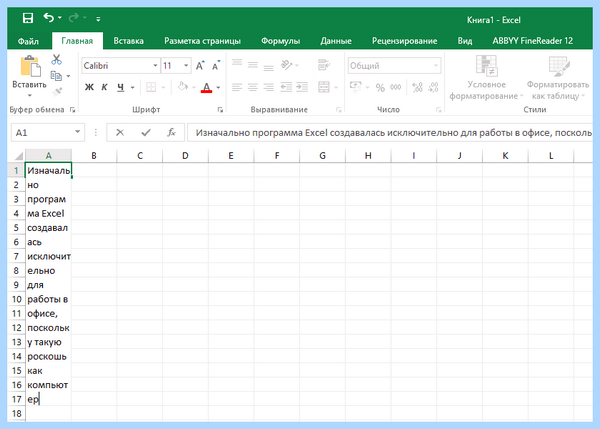The height and width of the screenshot is (429, 600).
Task: Merge and center cells icon
Action: click(324, 87)
